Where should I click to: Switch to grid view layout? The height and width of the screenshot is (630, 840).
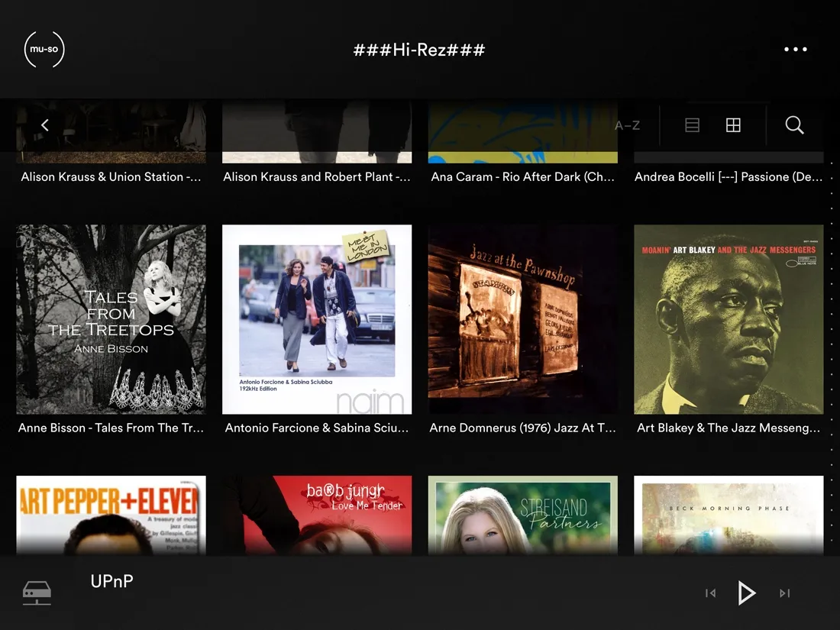coord(733,125)
